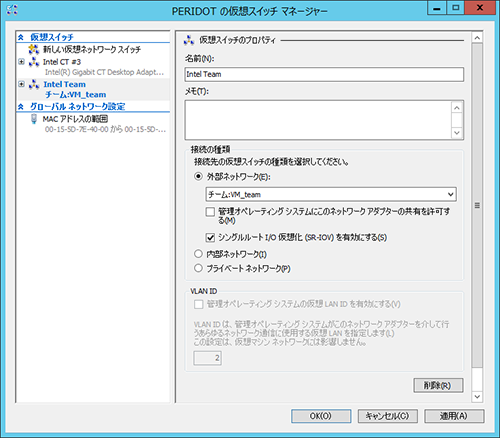Click the window title bar app icon
The width and height of the screenshot is (500, 438).
(x=12, y=9)
